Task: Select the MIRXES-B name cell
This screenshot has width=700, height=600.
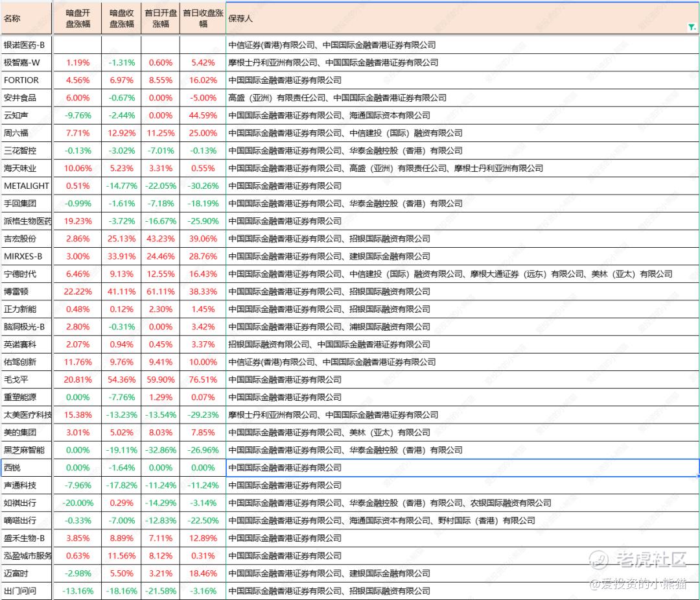Action: 27,256
